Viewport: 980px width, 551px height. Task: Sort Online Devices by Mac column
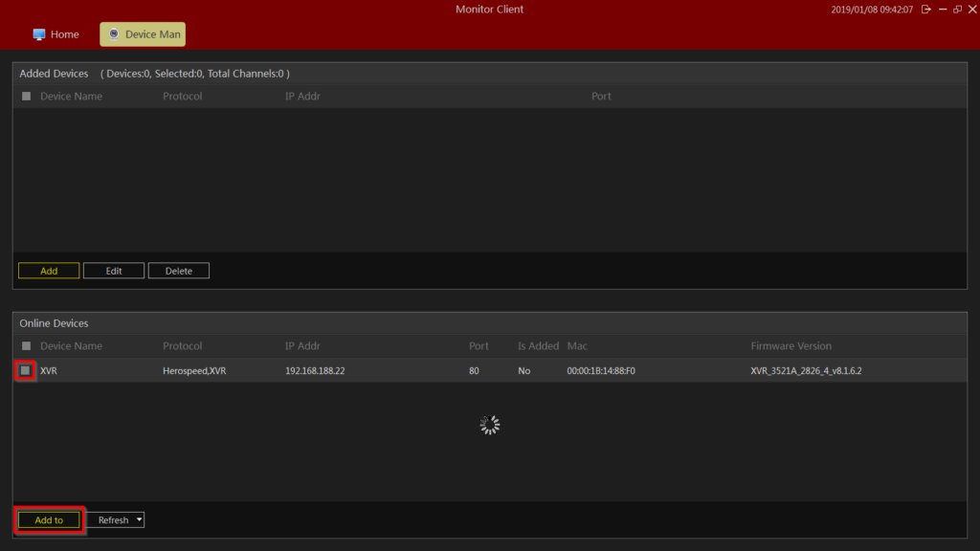pos(577,346)
